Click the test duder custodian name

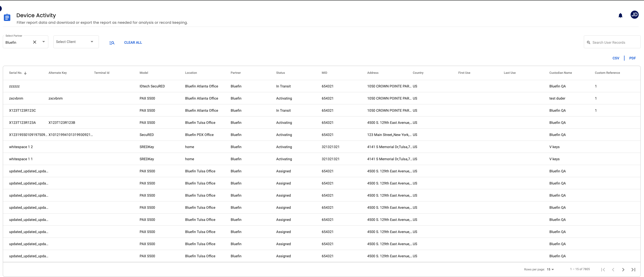click(x=557, y=98)
